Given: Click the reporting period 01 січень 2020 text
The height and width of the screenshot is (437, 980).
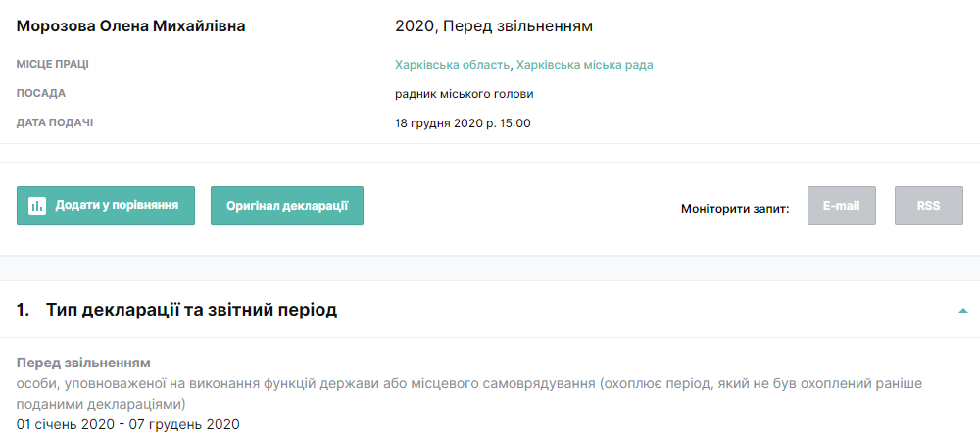Looking at the screenshot, I should click(x=67, y=424).
